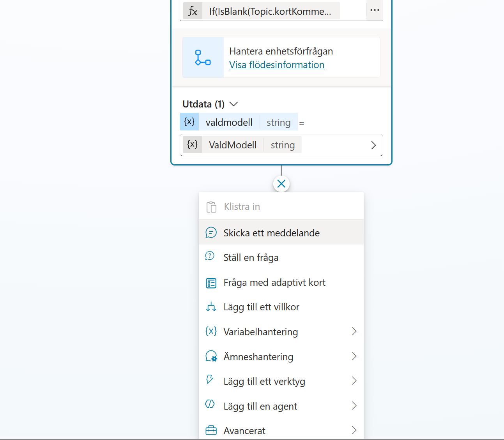The width and height of the screenshot is (504, 440).
Task: Click the Hantera enhetsförfrågan title text
Action: (x=281, y=51)
